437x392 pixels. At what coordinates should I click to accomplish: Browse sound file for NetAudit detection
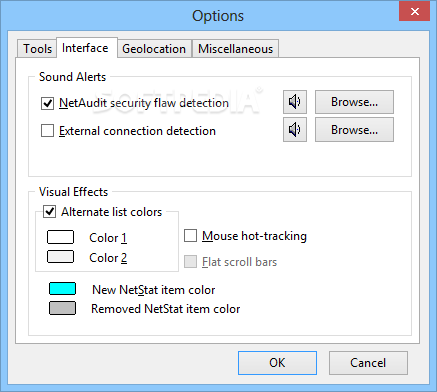tap(354, 102)
